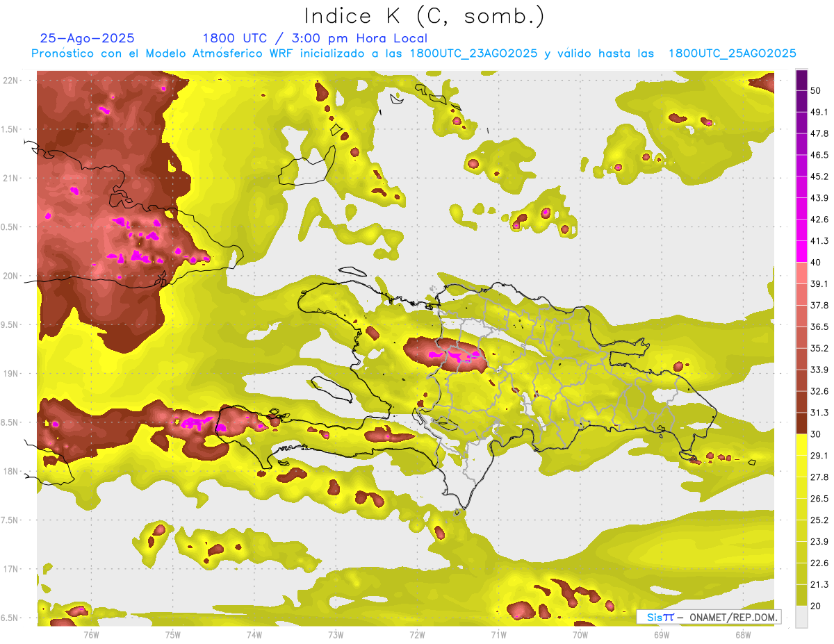The height and width of the screenshot is (644, 834).
Task: Click the 75W longitude label
Action: 173,634
